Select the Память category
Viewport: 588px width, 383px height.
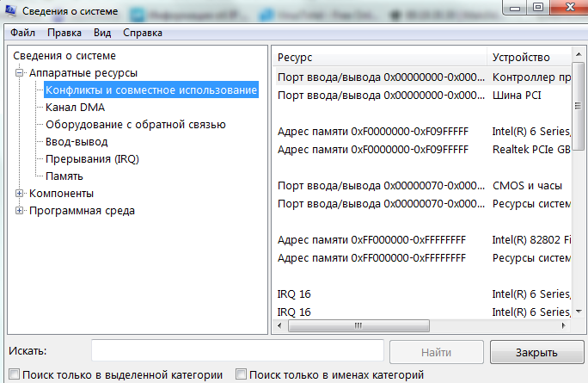pyautogui.click(x=64, y=176)
